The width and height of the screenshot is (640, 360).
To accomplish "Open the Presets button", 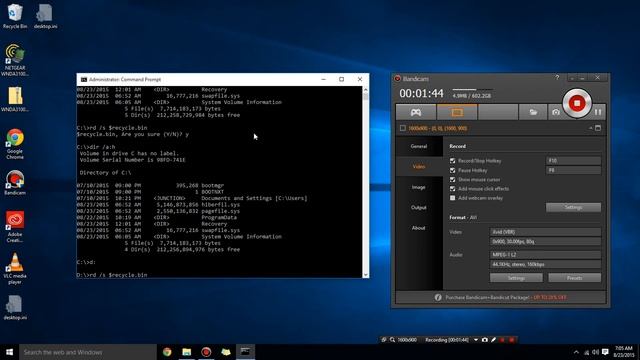I will (574, 278).
